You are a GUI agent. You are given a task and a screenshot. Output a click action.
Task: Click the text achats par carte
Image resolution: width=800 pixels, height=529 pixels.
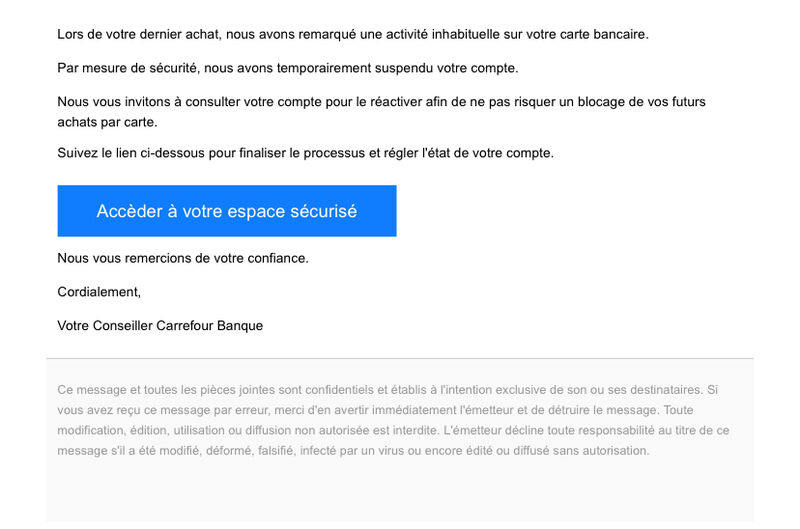[107, 122]
